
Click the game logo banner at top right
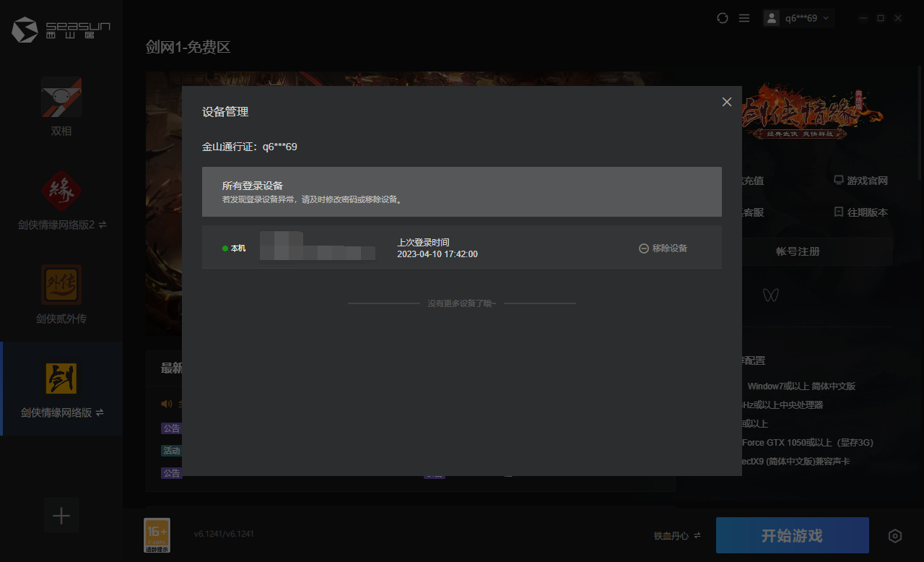click(812, 113)
